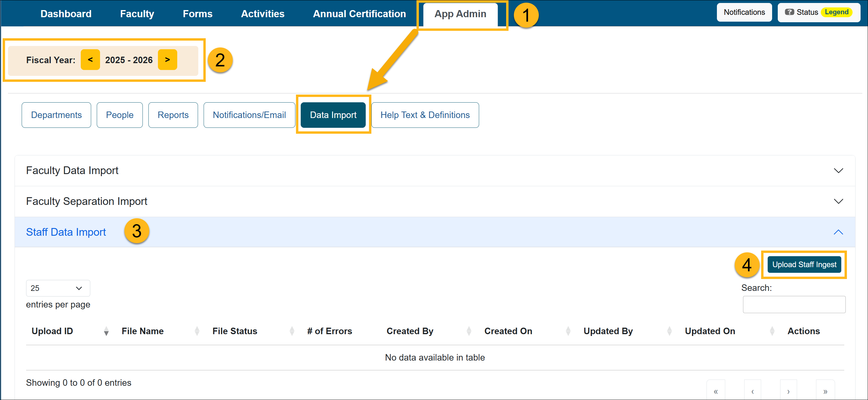
Task: Advance to next fiscal year
Action: (x=167, y=60)
